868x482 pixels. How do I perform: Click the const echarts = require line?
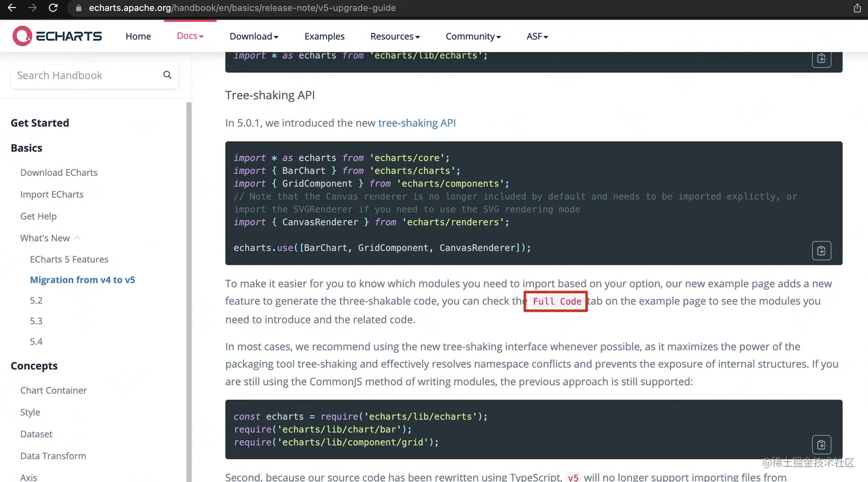pyautogui.click(x=361, y=417)
